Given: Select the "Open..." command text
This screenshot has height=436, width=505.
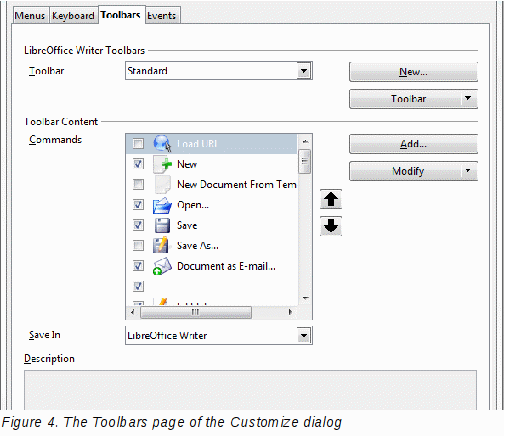Looking at the screenshot, I should 193,205.
